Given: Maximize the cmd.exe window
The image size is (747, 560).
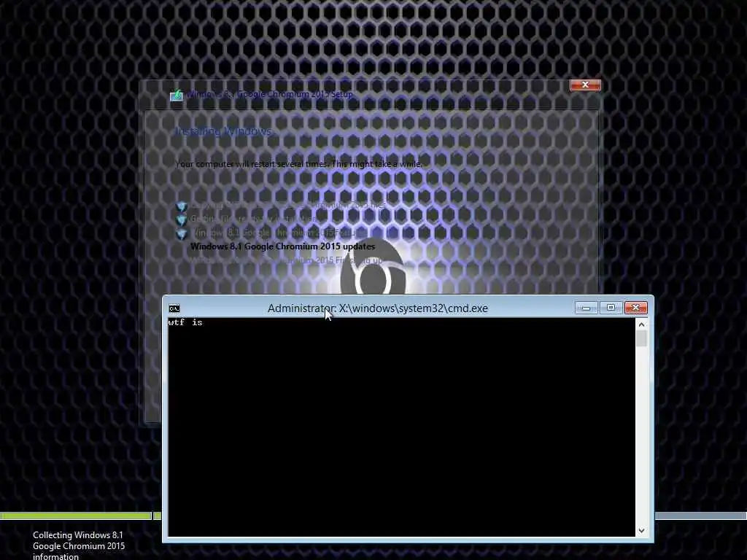Looking at the screenshot, I should pos(611,308).
